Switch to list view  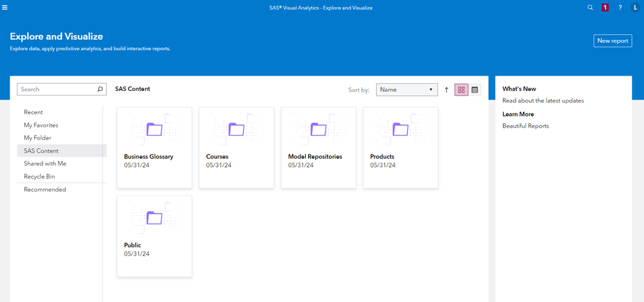[475, 90]
